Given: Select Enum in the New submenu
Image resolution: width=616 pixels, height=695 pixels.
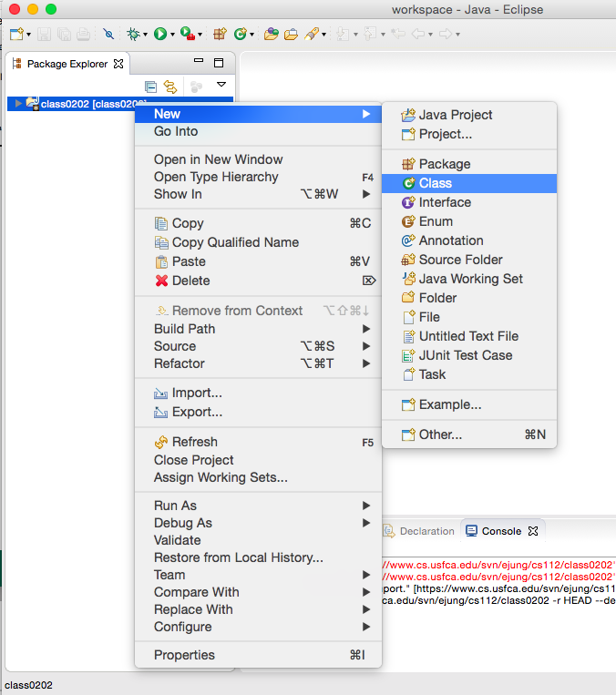Looking at the screenshot, I should [469, 221].
